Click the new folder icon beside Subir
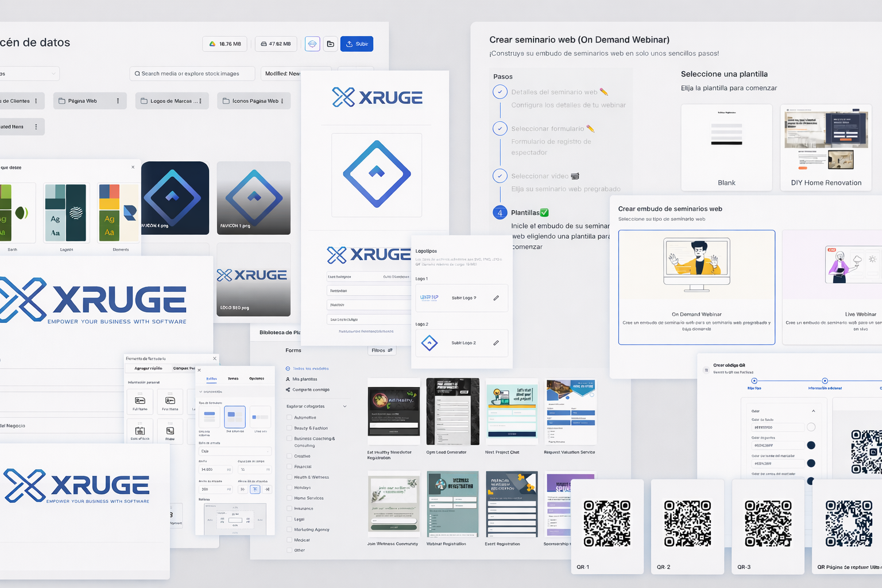The height and width of the screenshot is (588, 882). [x=330, y=44]
